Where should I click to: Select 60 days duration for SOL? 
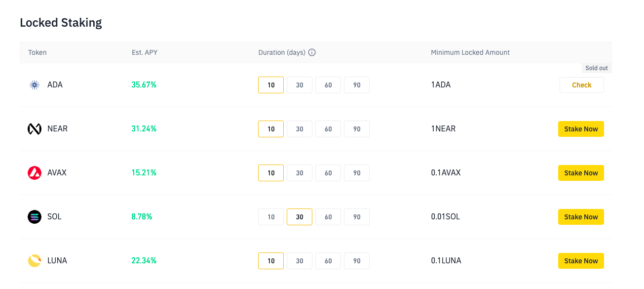[x=328, y=217]
